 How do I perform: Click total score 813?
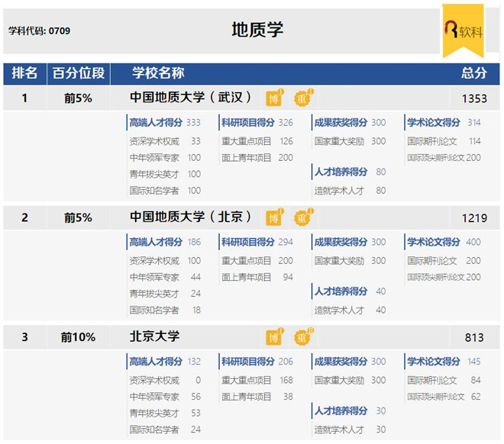tap(474, 337)
